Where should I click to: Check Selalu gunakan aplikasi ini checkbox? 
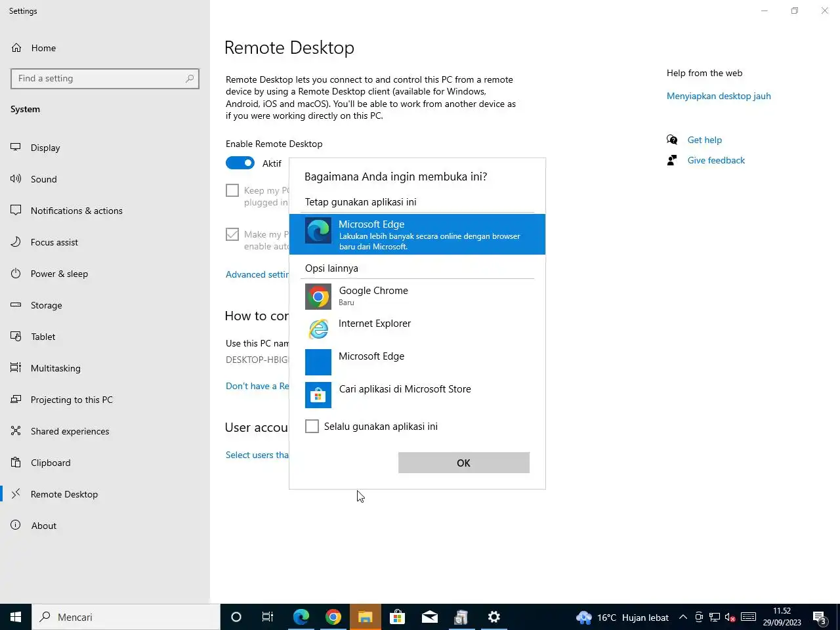[x=312, y=427]
